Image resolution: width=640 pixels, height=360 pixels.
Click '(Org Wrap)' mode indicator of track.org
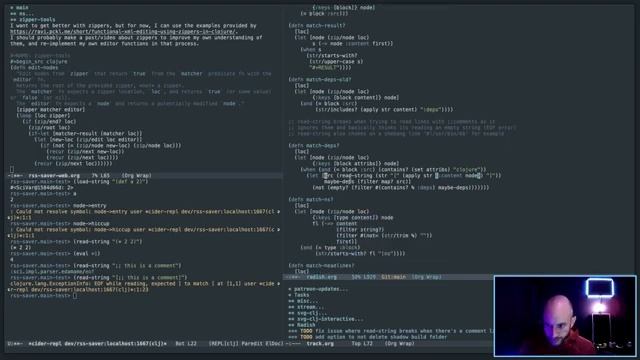click(x=400, y=344)
